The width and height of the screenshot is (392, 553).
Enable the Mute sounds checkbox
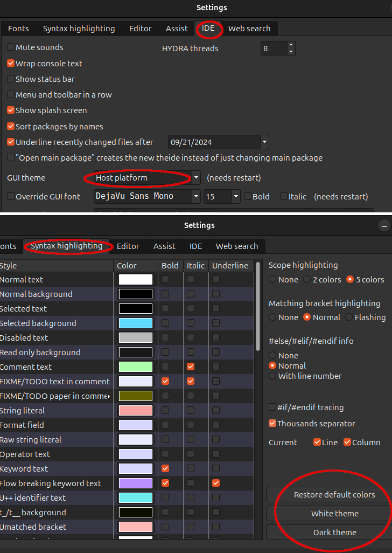point(11,47)
